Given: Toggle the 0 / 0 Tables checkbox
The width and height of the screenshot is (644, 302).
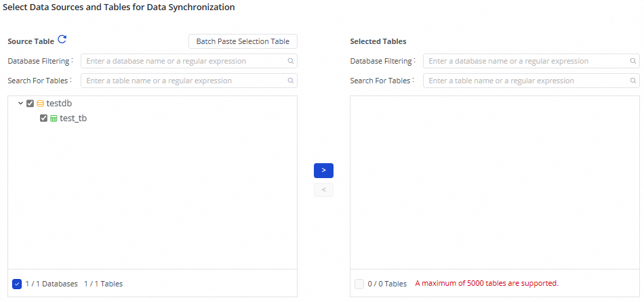Looking at the screenshot, I should point(359,284).
